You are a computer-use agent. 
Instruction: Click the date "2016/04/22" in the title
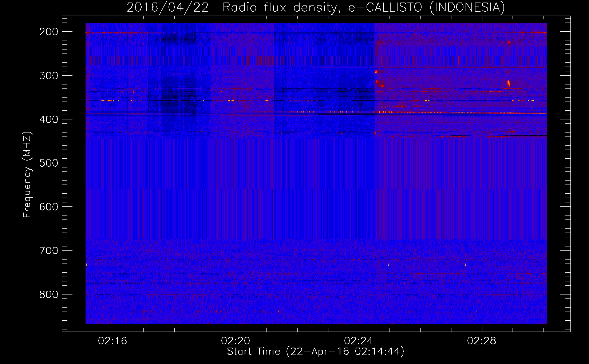[x=168, y=8]
